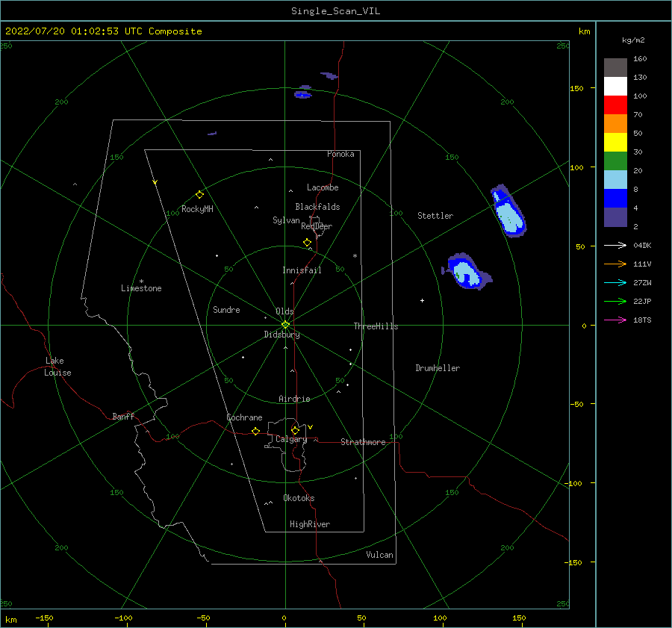Click the Calgary city label
The height and width of the screenshot is (628, 672).
point(291,439)
